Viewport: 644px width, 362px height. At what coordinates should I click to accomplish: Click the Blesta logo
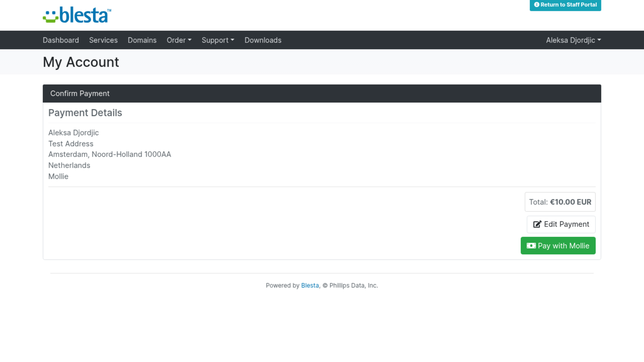77,15
